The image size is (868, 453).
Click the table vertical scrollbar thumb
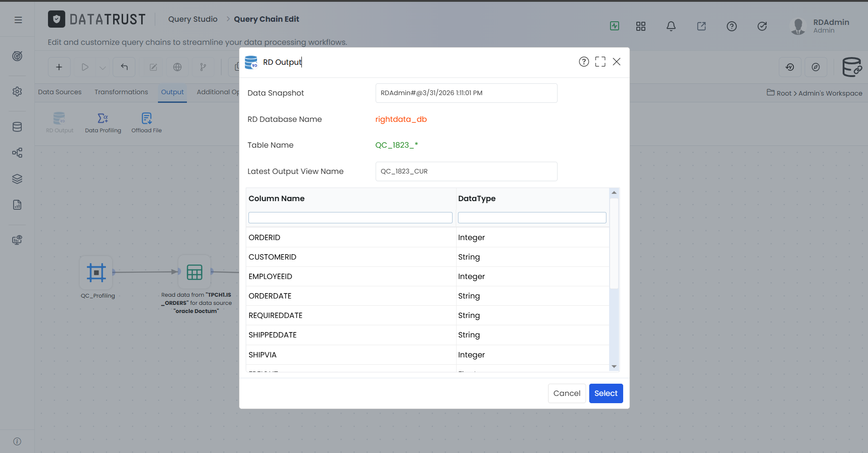(x=614, y=243)
